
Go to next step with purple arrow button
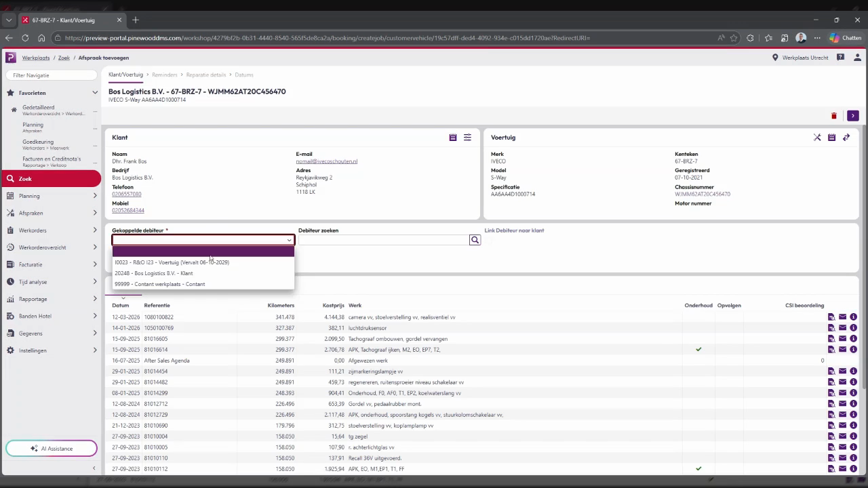[853, 116]
